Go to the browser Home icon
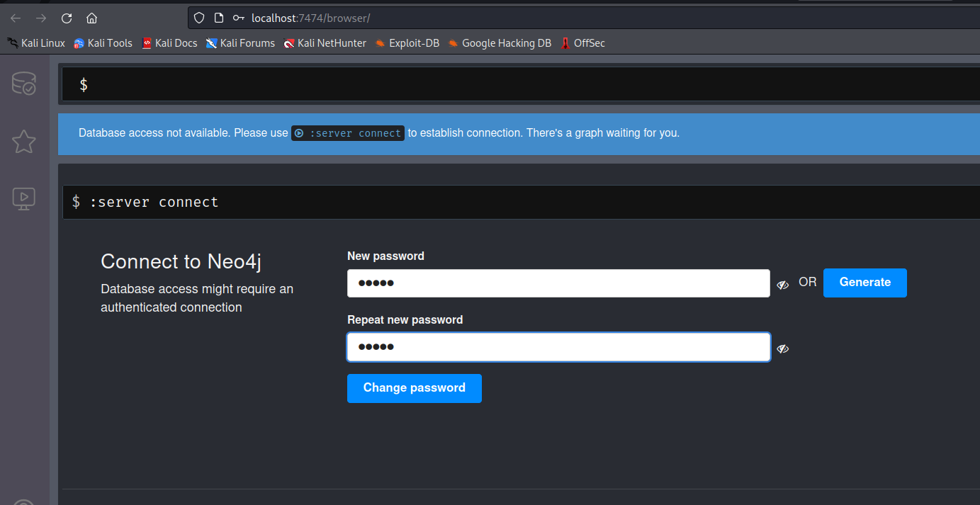 coord(91,18)
